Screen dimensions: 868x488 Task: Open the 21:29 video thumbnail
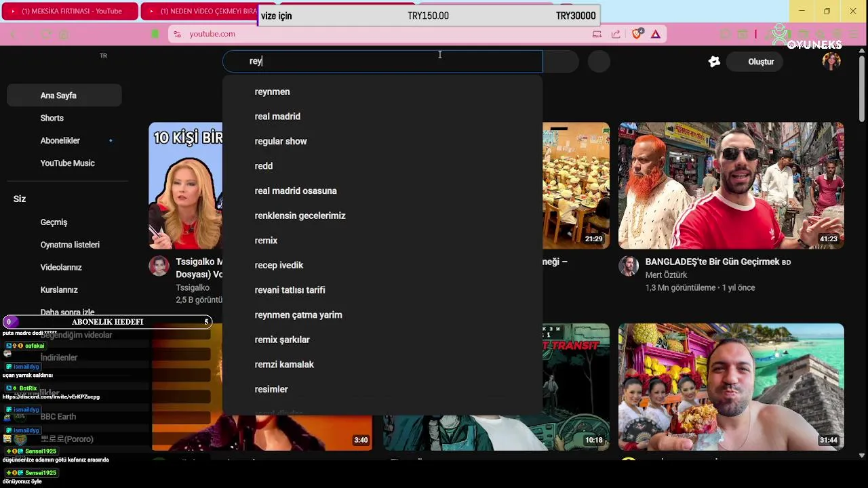click(x=576, y=186)
